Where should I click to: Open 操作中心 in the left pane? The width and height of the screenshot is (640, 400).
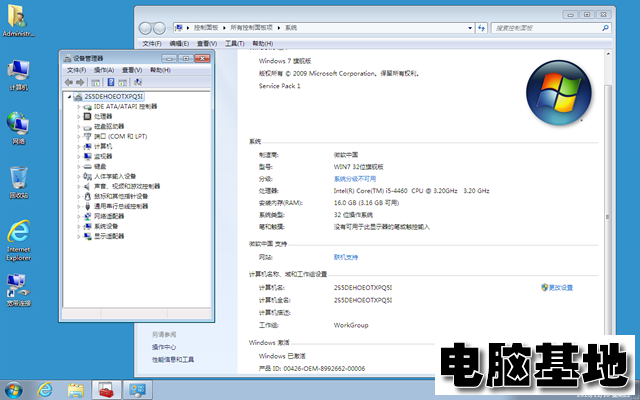[x=164, y=347]
